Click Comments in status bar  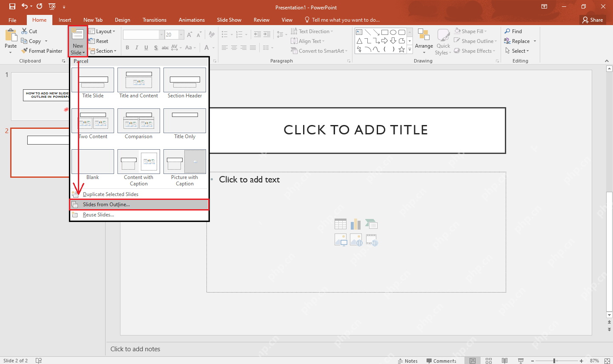click(x=441, y=361)
